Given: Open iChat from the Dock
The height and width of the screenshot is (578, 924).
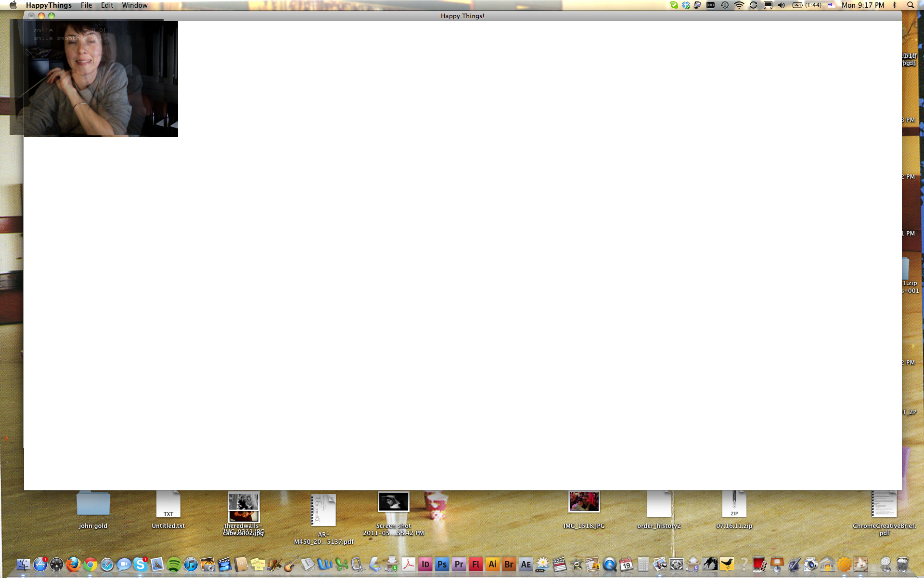Looking at the screenshot, I should coord(124,564).
